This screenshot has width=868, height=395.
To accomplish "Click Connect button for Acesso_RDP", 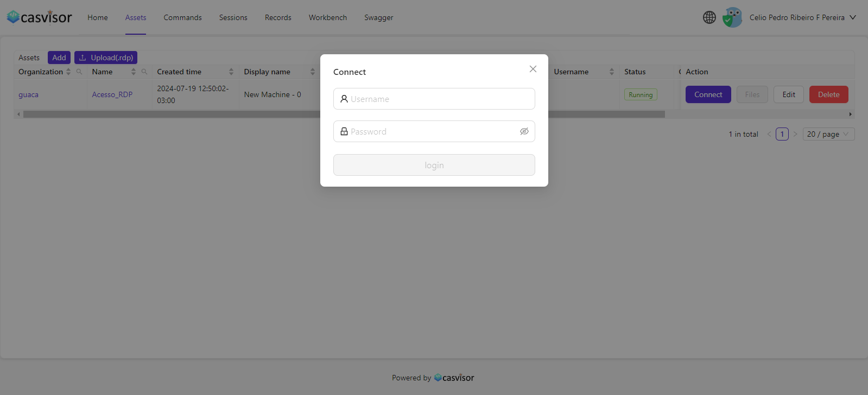I will click(x=708, y=94).
